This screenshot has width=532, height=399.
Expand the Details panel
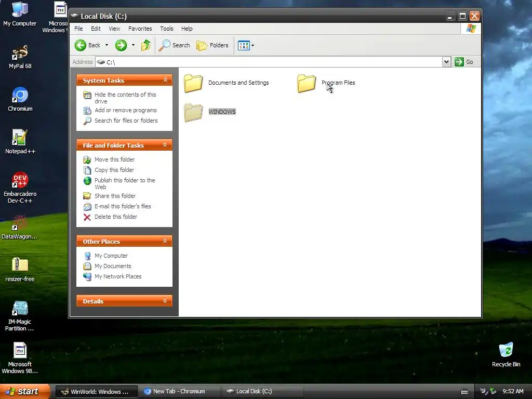click(x=165, y=301)
